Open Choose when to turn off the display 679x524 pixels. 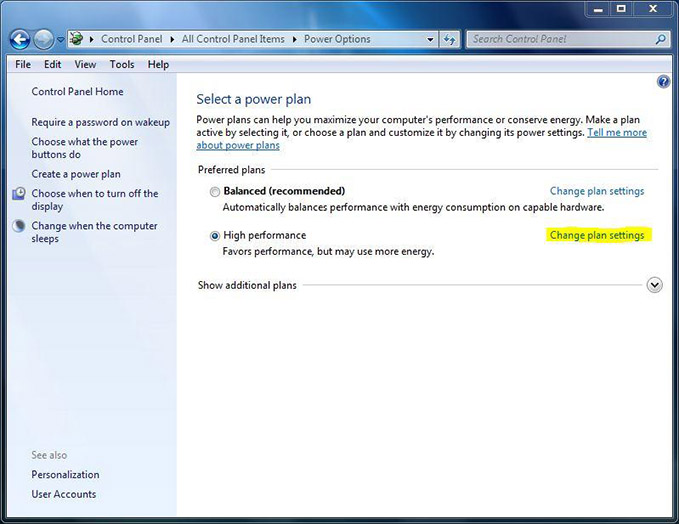95,200
